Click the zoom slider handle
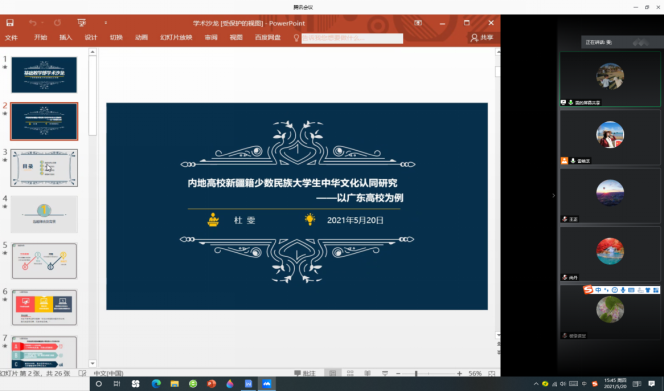The width and height of the screenshot is (664, 391). 416,373
